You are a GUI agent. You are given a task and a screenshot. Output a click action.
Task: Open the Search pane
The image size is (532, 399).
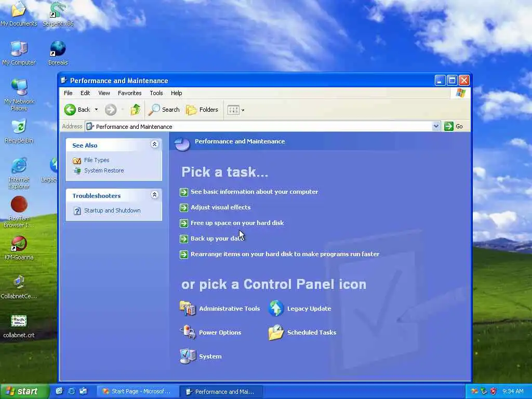pos(164,110)
